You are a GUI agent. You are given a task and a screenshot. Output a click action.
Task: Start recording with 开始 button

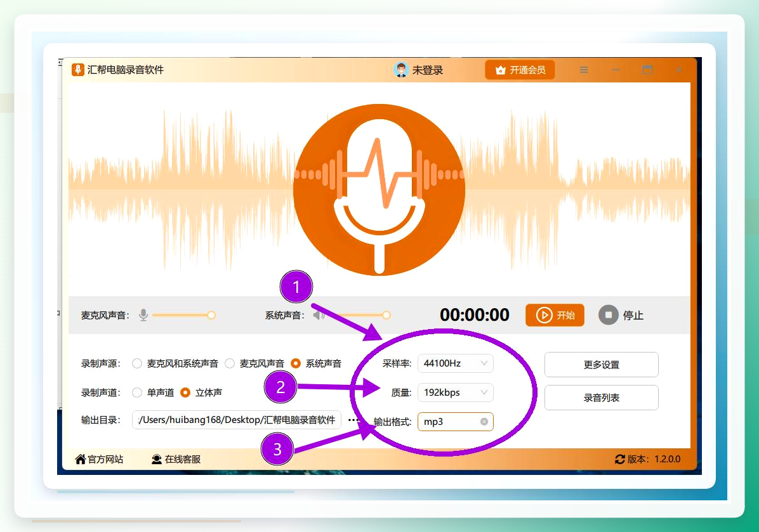555,315
